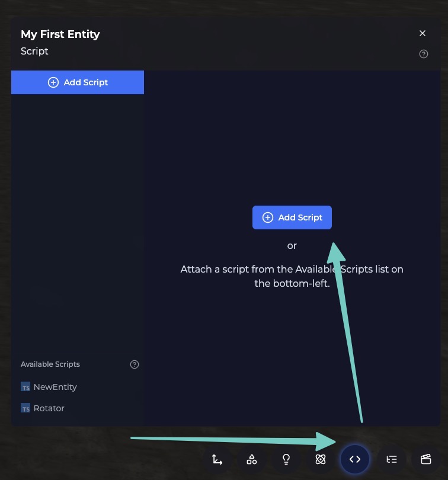This screenshot has width=448, height=480.
Task: Open the Transform axes tool in the bottom toolbar
Action: 217,459
